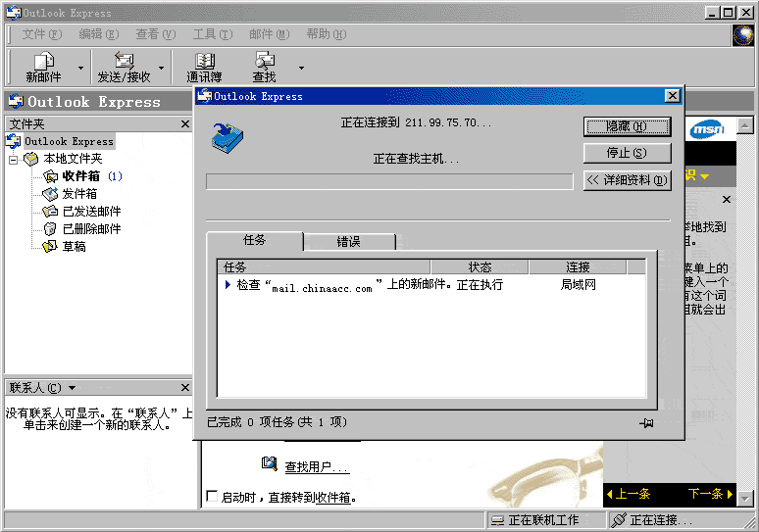Click the Connecting (正在连接) status bar icon
Image resolution: width=759 pixels, height=532 pixels.
[618, 520]
